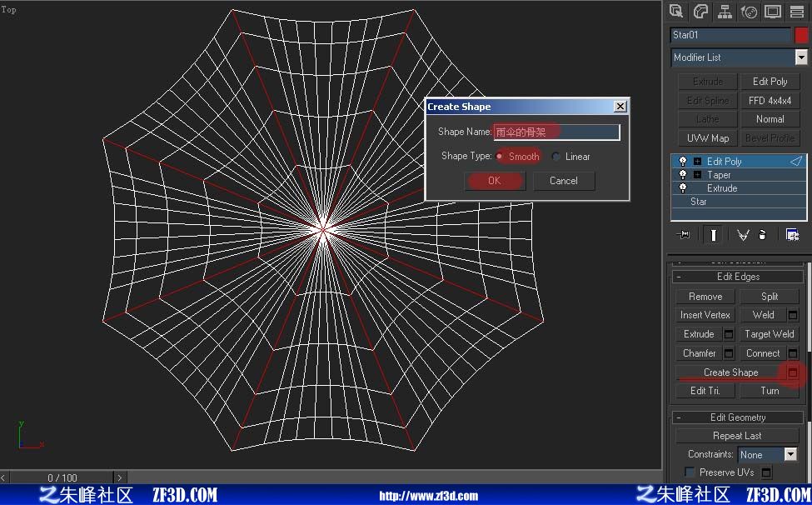Open Create Shape settings box icon

[793, 372]
